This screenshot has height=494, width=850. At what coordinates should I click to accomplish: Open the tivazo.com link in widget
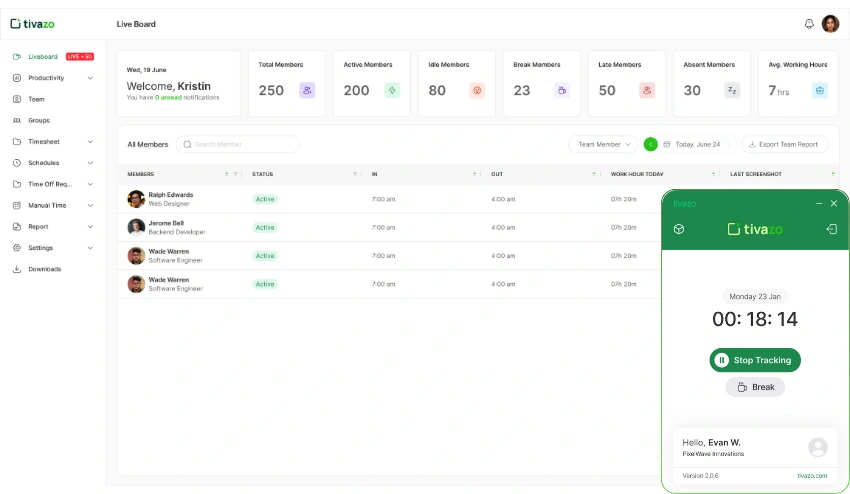[x=812, y=476]
